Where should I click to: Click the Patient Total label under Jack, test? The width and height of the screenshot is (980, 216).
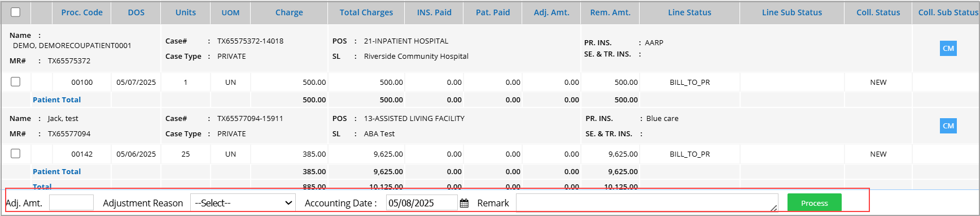point(56,171)
